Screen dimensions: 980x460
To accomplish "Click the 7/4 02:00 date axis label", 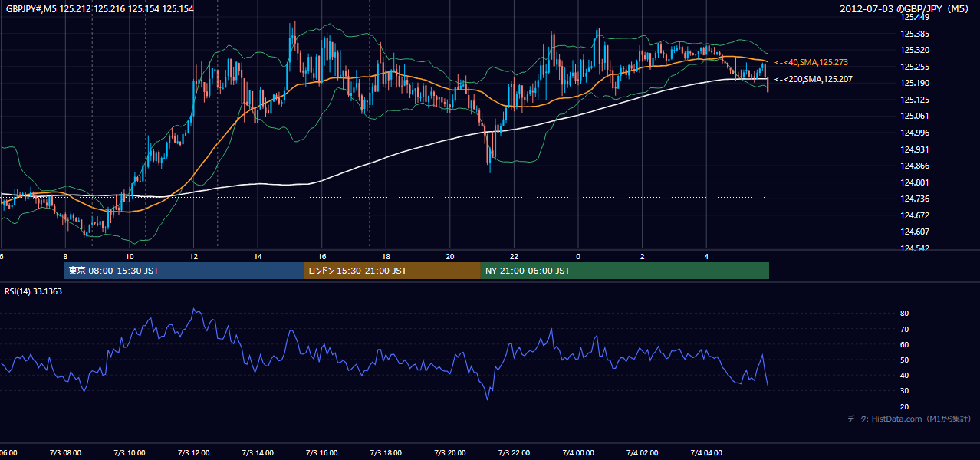I will [x=643, y=452].
